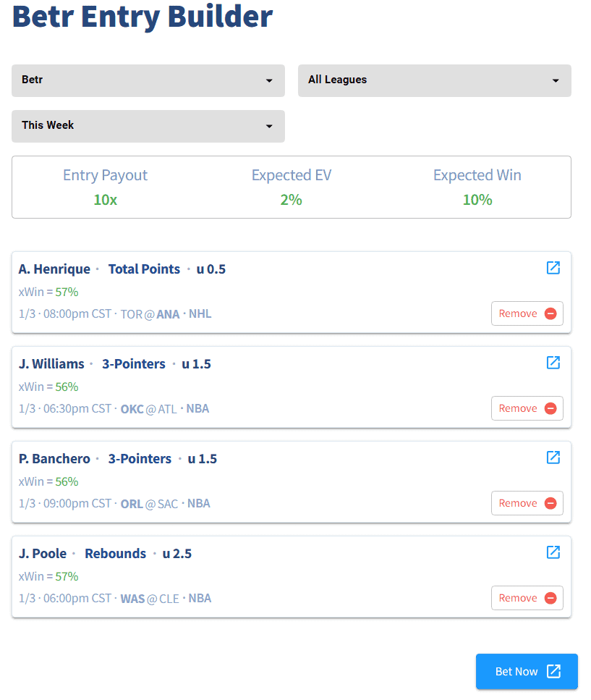Click the Expected Win 10% value

[x=477, y=200]
